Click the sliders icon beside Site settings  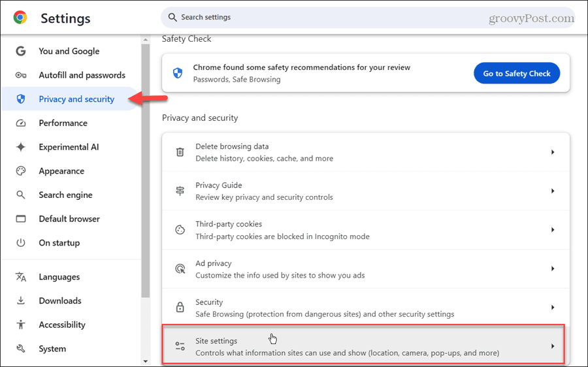pyautogui.click(x=180, y=346)
